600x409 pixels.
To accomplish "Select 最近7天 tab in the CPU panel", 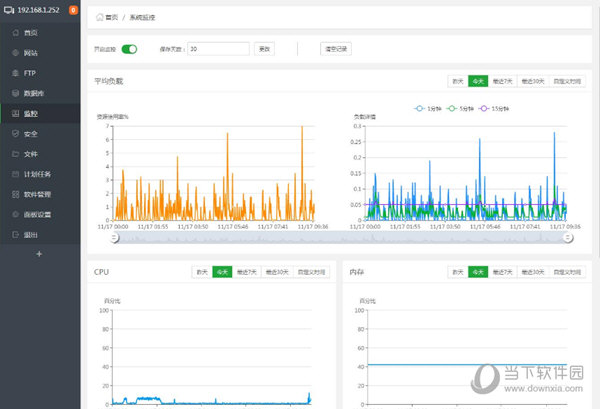I will pyautogui.click(x=247, y=272).
